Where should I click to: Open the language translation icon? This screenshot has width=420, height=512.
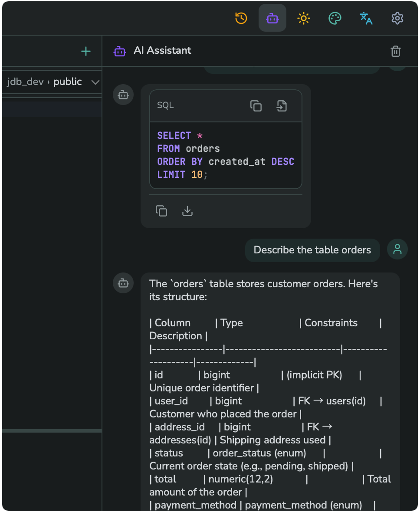click(x=366, y=18)
